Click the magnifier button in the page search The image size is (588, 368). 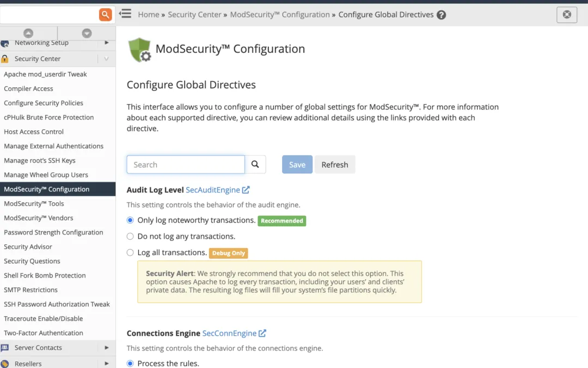pyautogui.click(x=255, y=164)
